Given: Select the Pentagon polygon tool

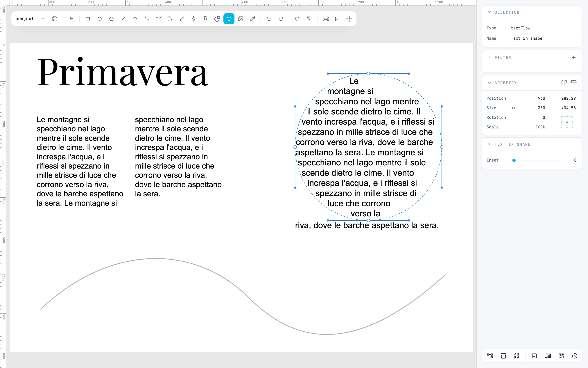Looking at the screenshot, I should point(111,19).
